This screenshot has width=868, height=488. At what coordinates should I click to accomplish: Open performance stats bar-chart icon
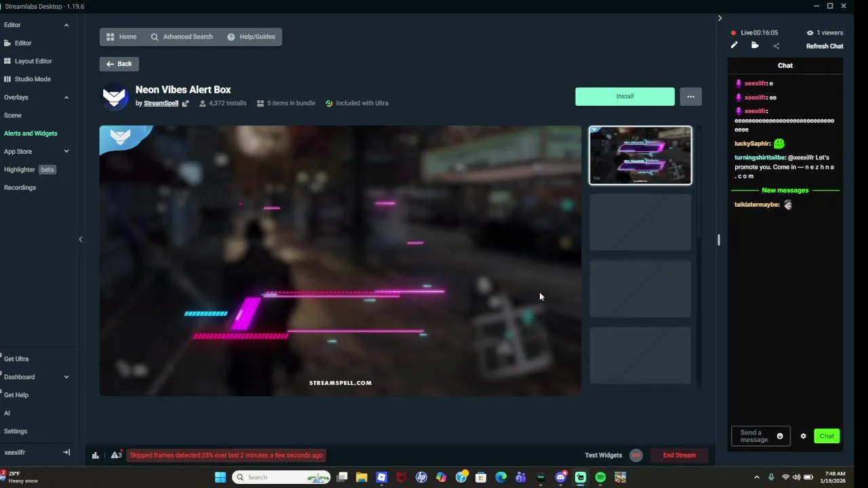(x=96, y=455)
